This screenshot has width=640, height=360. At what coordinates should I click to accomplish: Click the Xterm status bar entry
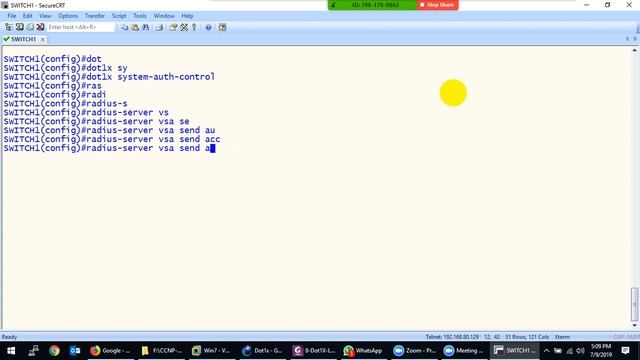pos(562,337)
